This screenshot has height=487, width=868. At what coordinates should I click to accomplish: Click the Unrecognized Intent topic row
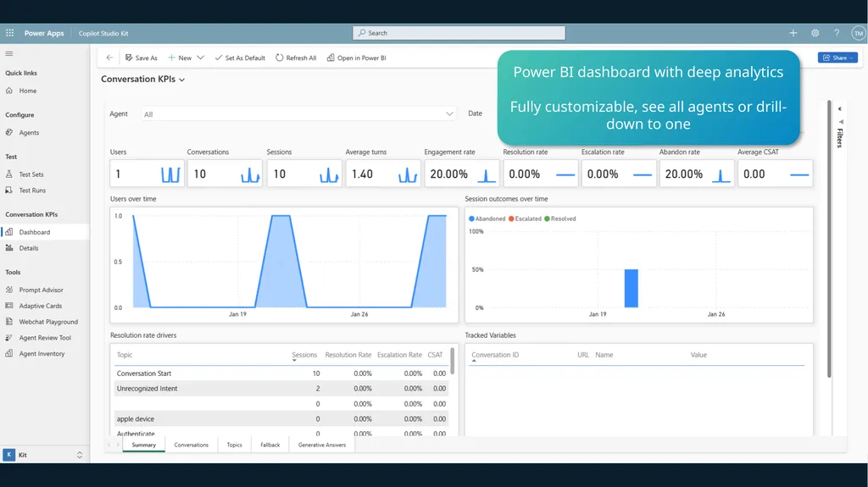(x=281, y=389)
